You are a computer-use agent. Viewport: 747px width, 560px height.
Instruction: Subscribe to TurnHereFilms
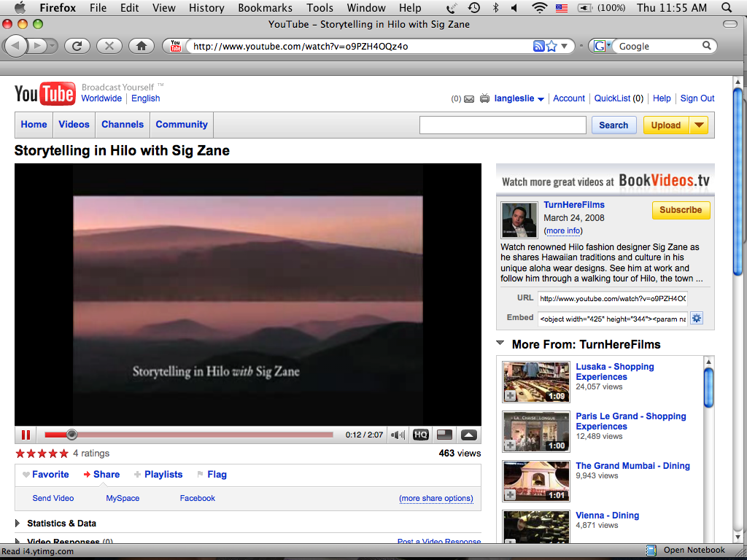[x=681, y=210]
